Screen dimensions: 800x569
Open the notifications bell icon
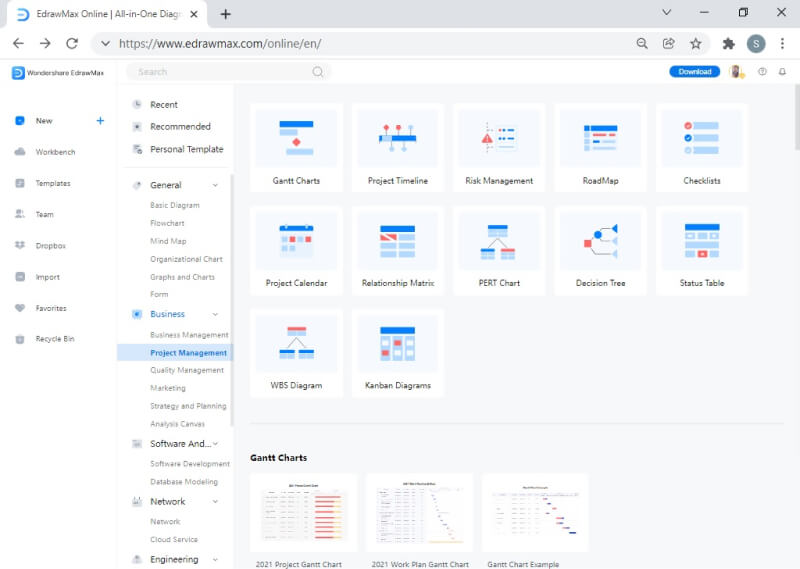pyautogui.click(x=782, y=72)
